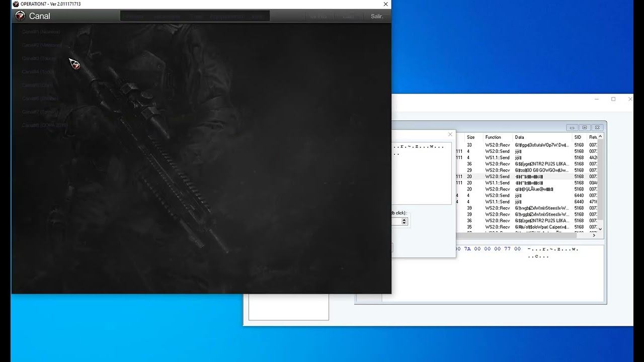Click inside the dialog's packet text box
644x362 pixels.
coord(422,173)
